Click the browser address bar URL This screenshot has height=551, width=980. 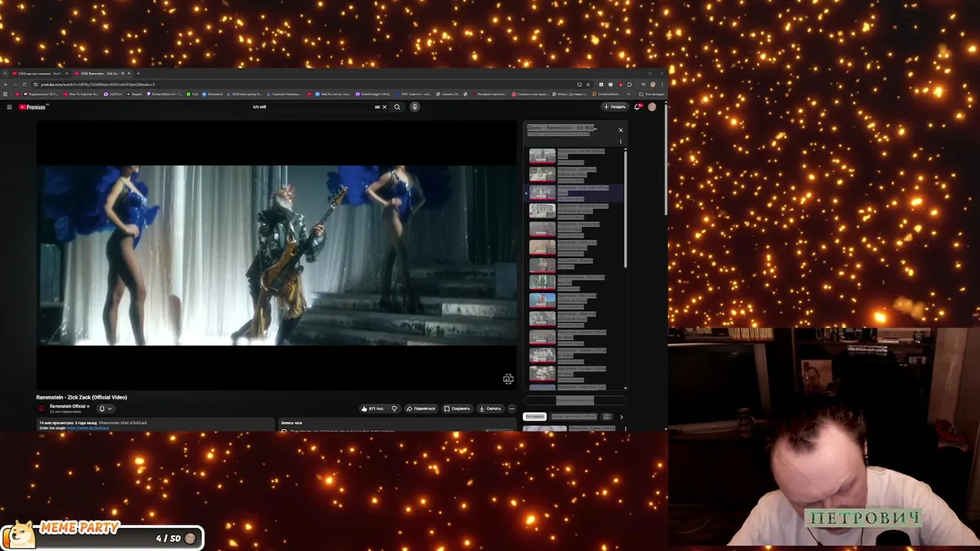(97, 84)
